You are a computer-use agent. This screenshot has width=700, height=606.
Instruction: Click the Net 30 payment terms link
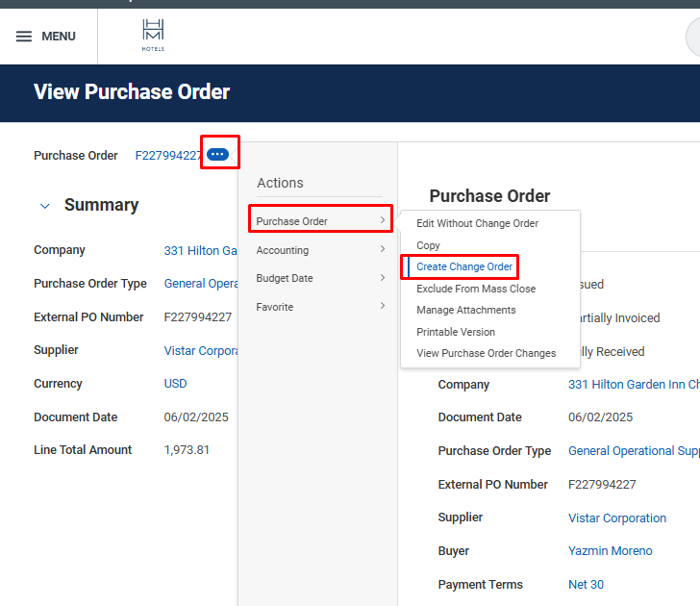click(587, 584)
